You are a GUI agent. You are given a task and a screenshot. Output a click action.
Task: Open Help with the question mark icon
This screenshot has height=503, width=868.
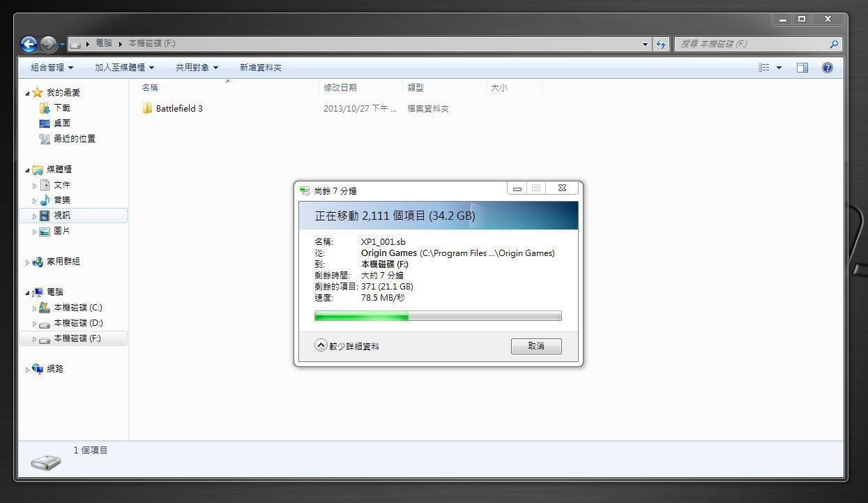(828, 68)
